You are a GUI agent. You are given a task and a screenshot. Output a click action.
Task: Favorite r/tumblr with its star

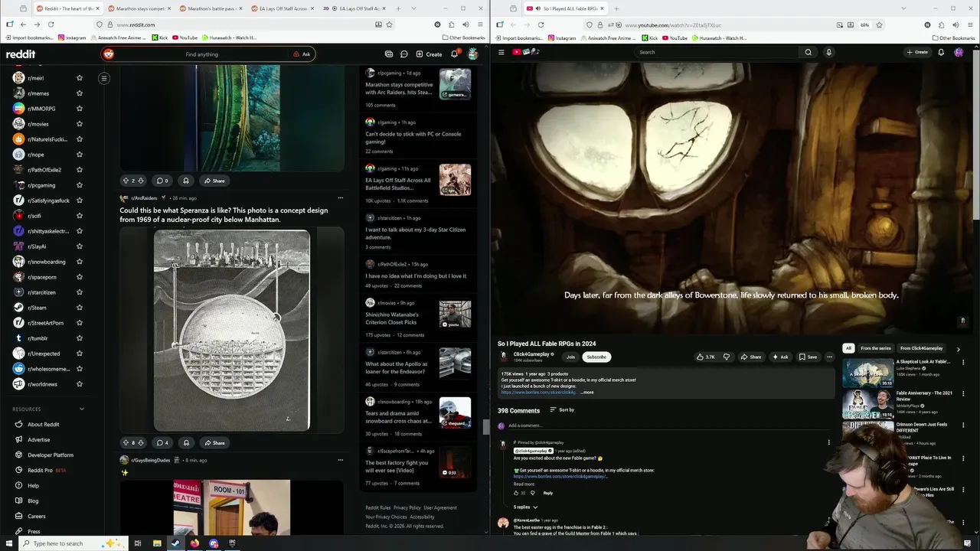click(x=80, y=338)
